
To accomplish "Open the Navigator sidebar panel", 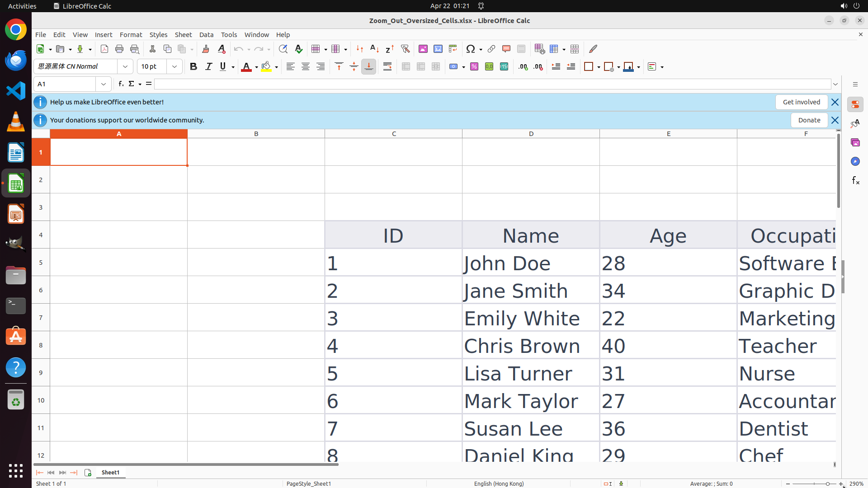I will pos(855,161).
